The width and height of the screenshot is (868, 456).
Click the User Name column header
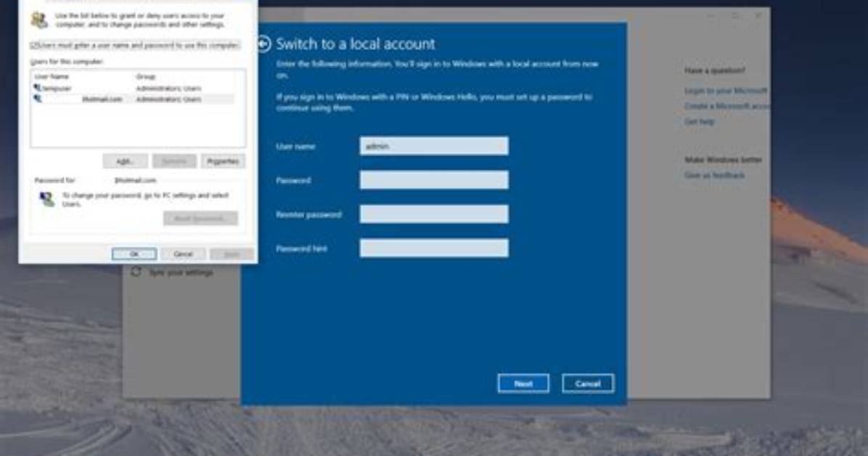(x=52, y=76)
